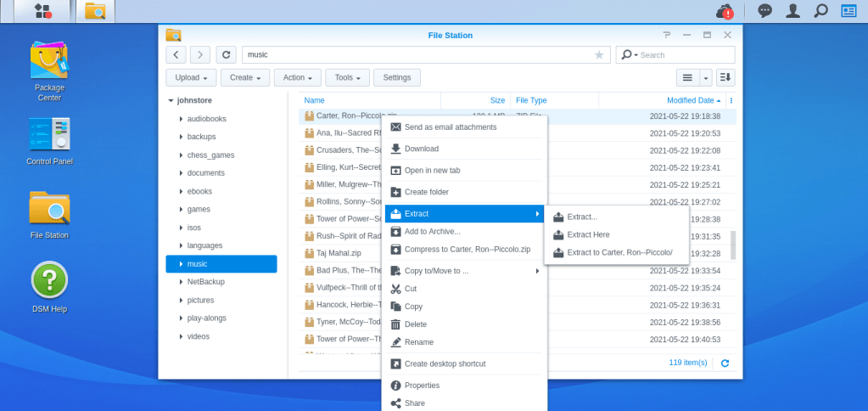Open the Tools dropdown menu
This screenshot has height=411, width=868.
(x=347, y=77)
